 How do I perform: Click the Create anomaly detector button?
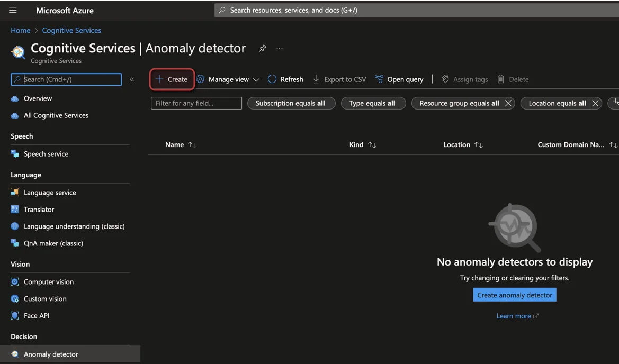[514, 295]
